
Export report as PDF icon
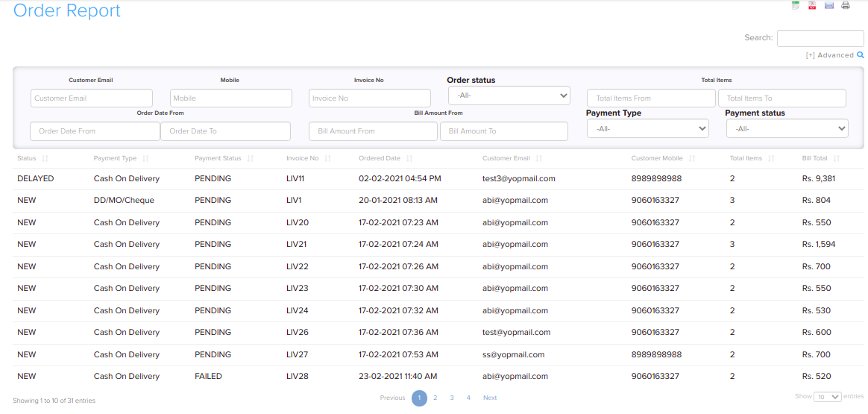click(x=812, y=6)
